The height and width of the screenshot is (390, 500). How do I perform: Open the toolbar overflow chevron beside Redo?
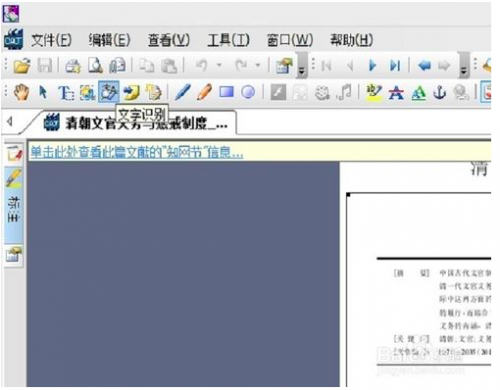(x=302, y=66)
